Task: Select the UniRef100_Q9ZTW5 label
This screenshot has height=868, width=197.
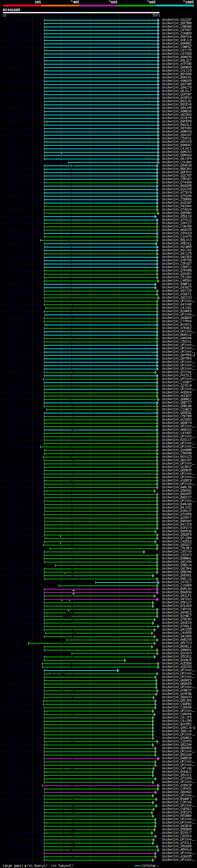Action: point(177,84)
